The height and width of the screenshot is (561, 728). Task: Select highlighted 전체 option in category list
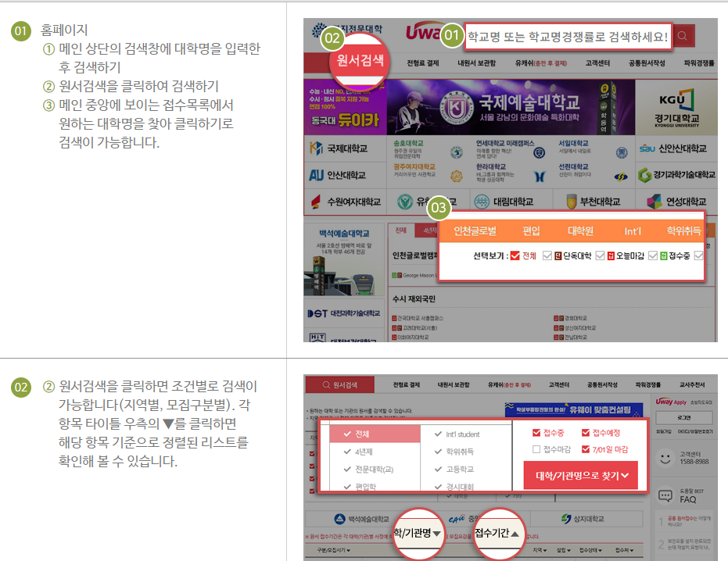[x=375, y=434]
